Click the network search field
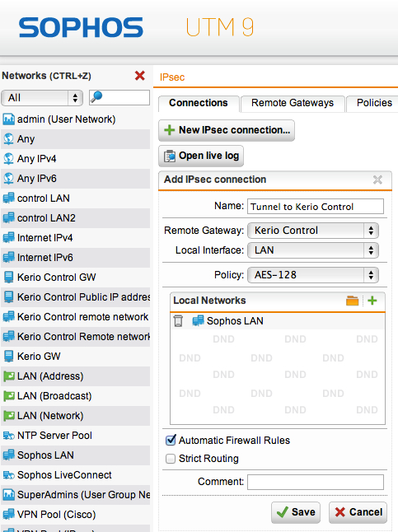Image resolution: width=398 pixels, height=532 pixels. (x=119, y=98)
